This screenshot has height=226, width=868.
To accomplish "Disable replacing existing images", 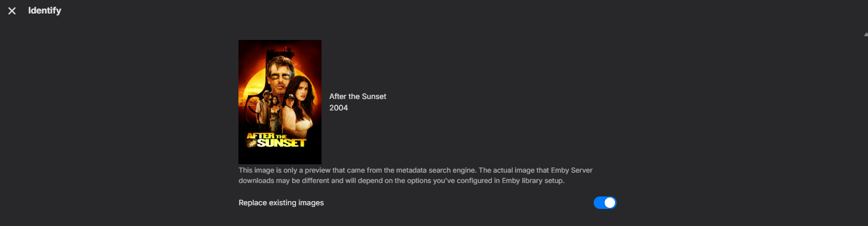I will coord(605,203).
